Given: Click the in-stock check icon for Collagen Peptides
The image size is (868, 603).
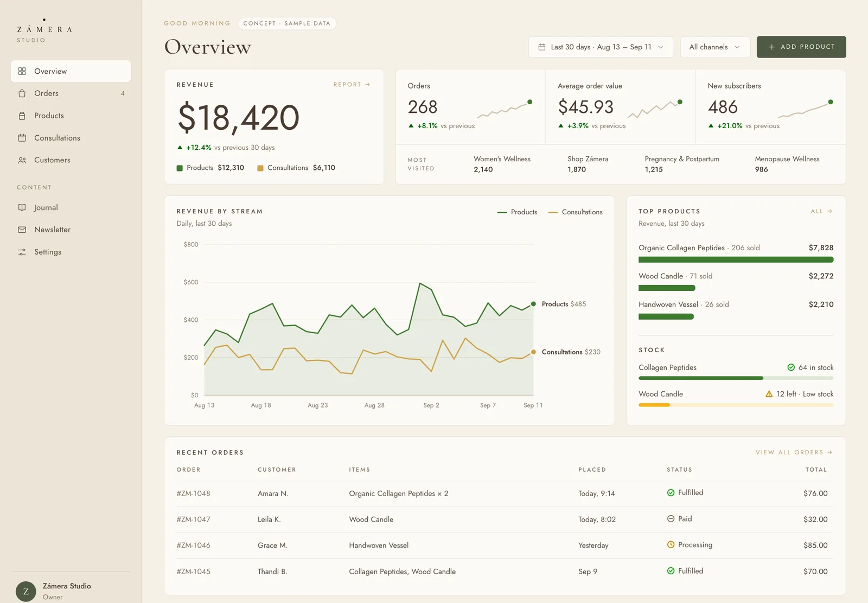Looking at the screenshot, I should pyautogui.click(x=791, y=367).
